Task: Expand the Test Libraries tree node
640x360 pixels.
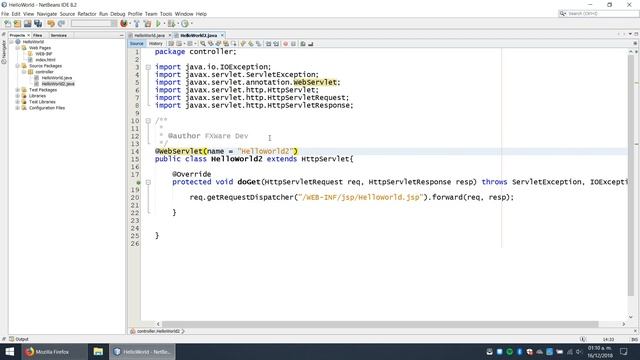Action: tap(18, 102)
